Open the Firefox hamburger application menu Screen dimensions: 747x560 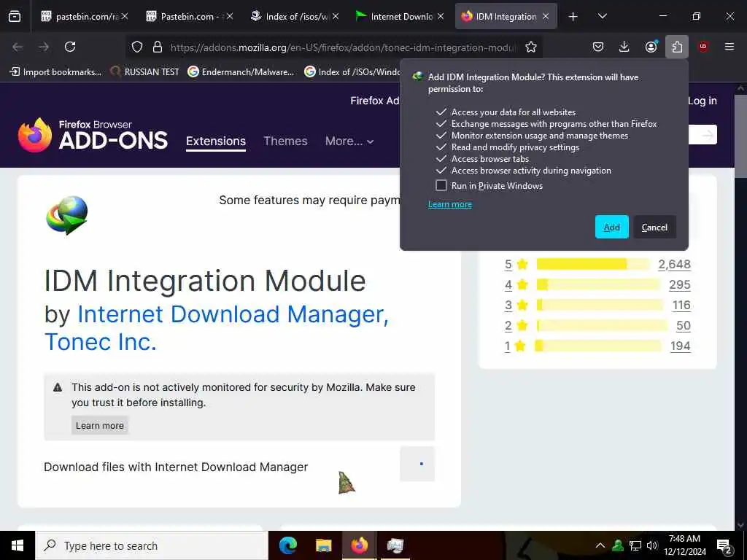[x=729, y=47]
